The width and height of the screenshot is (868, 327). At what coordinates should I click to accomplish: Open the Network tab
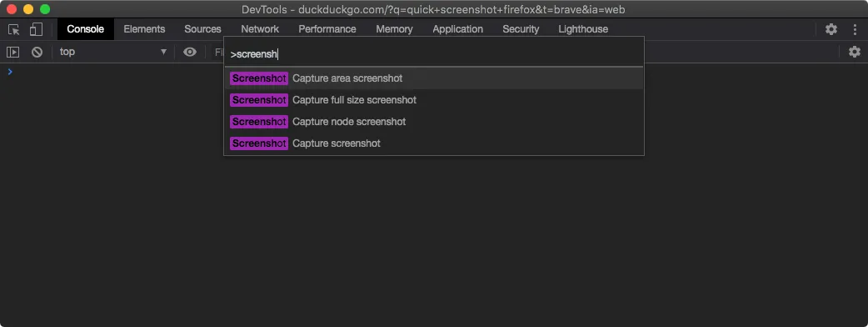pyautogui.click(x=260, y=29)
